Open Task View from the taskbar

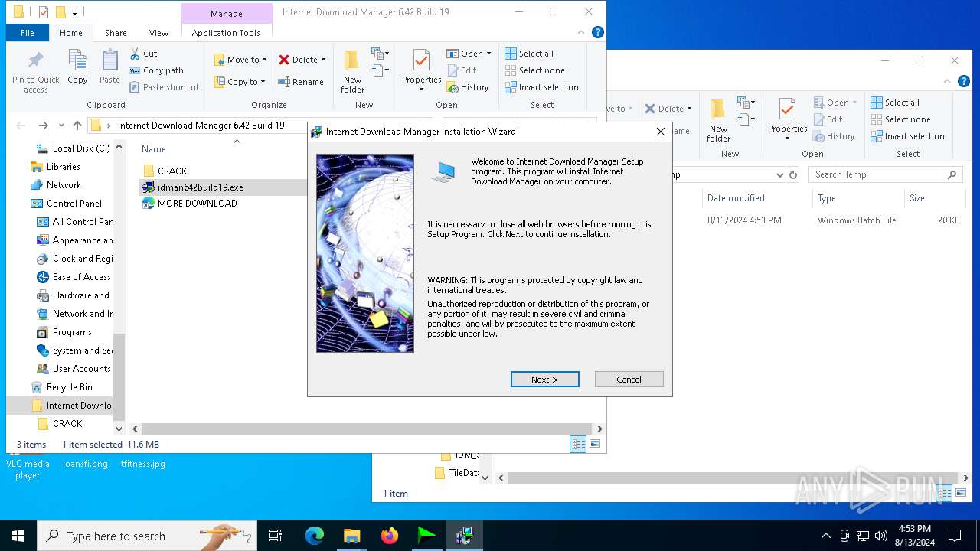tap(276, 536)
